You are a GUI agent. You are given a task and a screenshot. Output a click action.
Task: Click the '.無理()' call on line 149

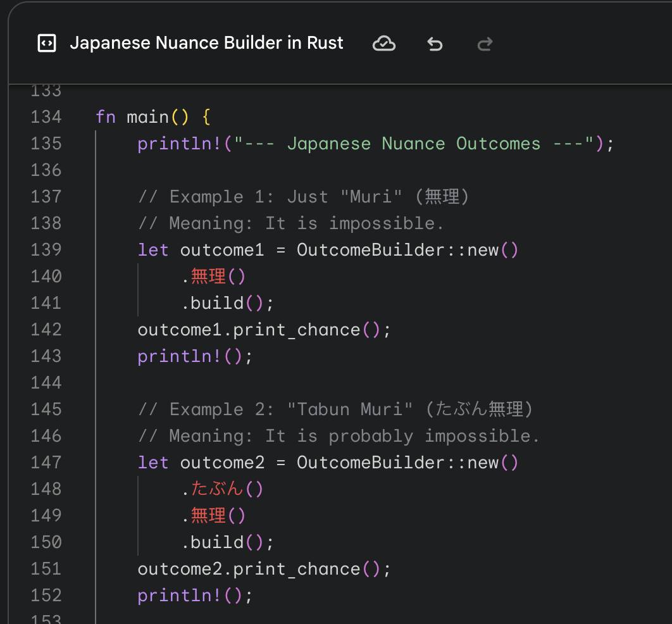point(213,516)
